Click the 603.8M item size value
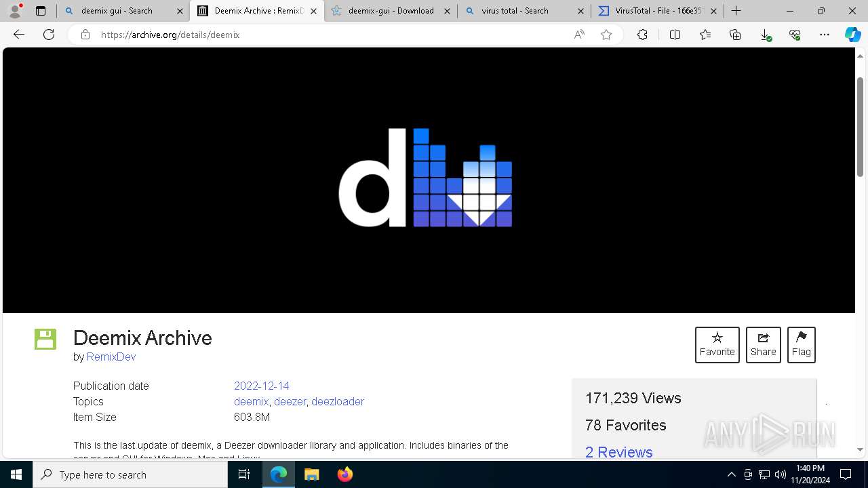This screenshot has width=868, height=488. (252, 417)
